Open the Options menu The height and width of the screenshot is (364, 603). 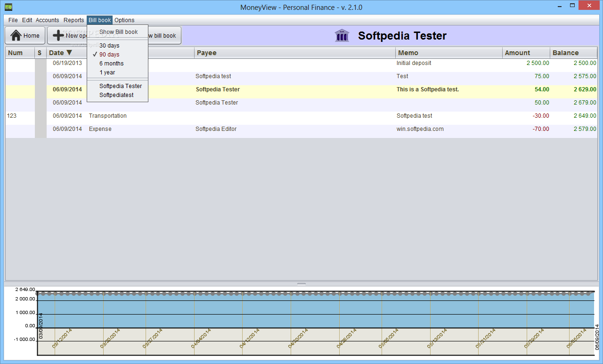124,20
